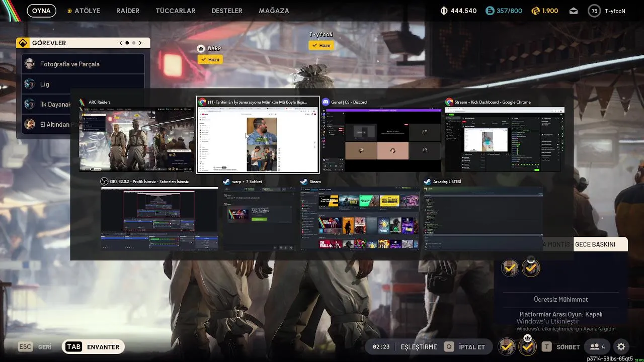Screen dimensions: 644x362
Task: Switch to the Discord 'Genel | CS' window
Action: click(381, 140)
